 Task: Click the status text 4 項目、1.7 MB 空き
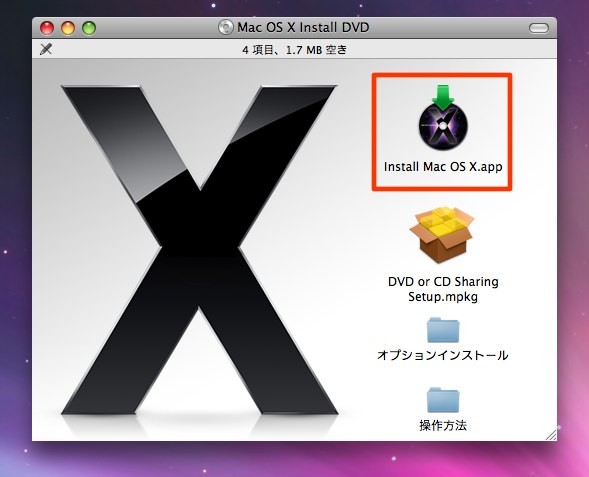click(294, 50)
